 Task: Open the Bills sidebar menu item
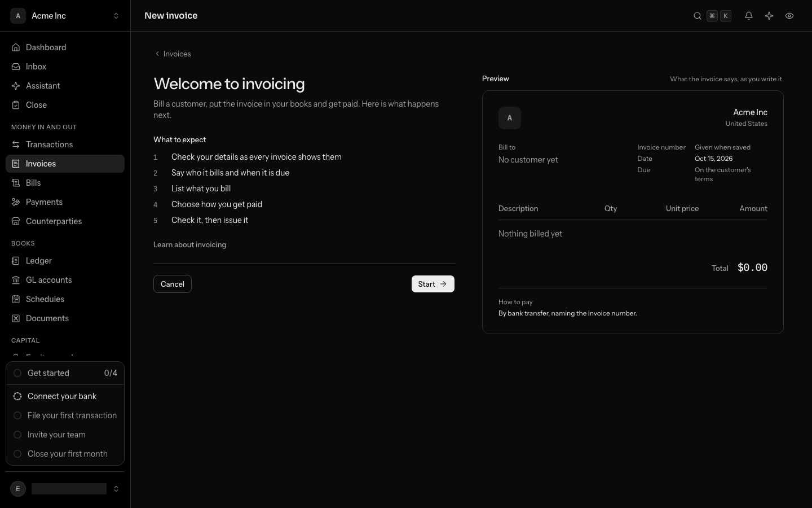pos(65,183)
